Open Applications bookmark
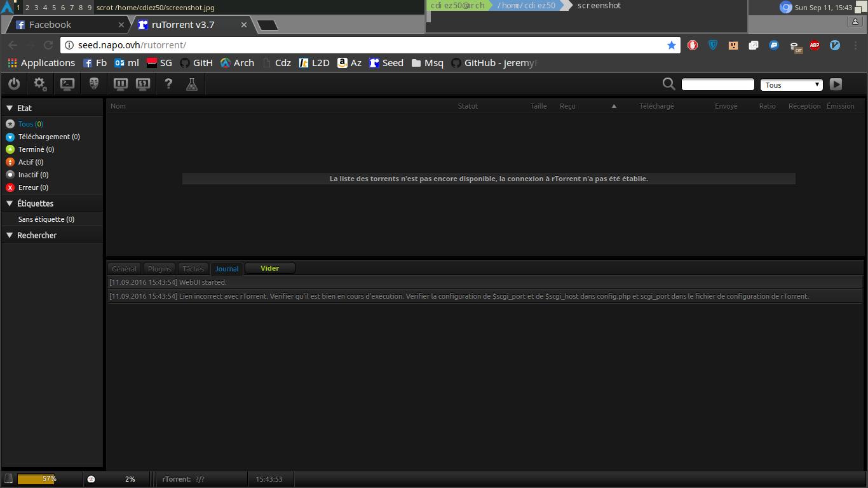868x488 pixels. click(41, 63)
